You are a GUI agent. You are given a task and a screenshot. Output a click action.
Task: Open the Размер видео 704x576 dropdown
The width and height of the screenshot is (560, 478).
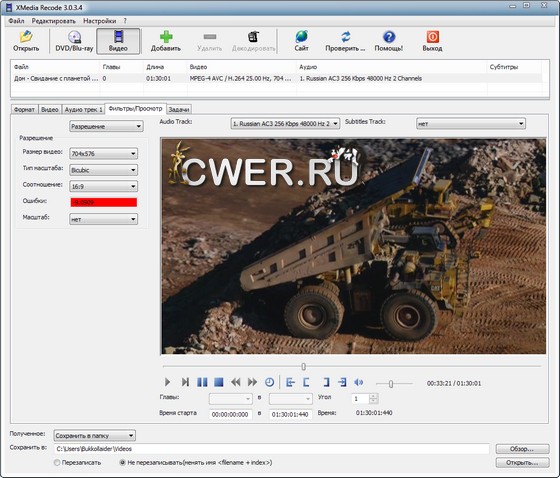[x=103, y=154]
